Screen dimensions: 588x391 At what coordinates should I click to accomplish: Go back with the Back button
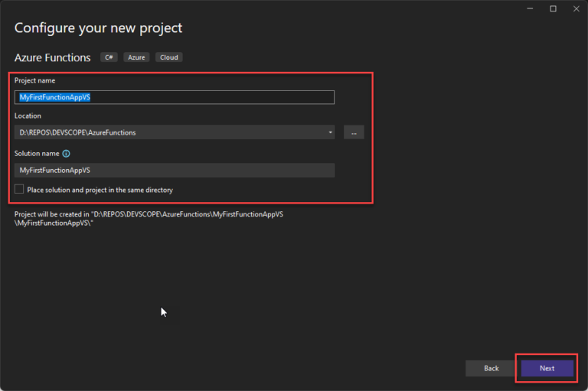click(x=491, y=368)
